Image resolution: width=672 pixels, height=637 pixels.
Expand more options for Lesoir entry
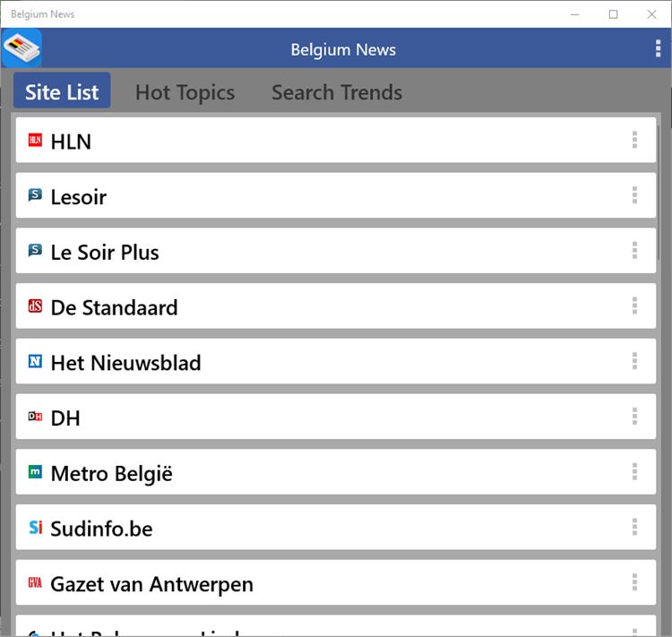pos(634,195)
